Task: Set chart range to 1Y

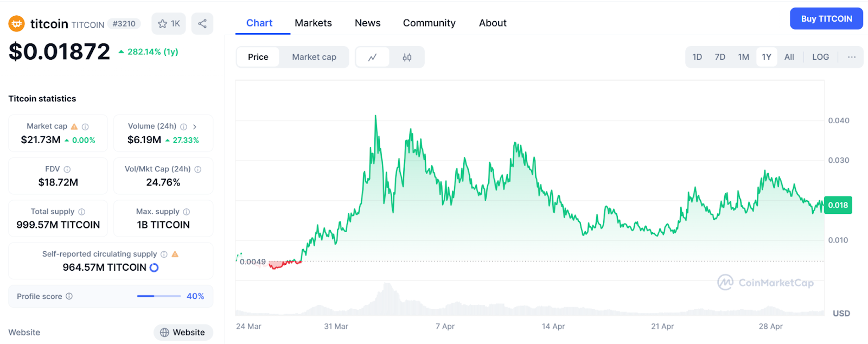Action: 767,57
